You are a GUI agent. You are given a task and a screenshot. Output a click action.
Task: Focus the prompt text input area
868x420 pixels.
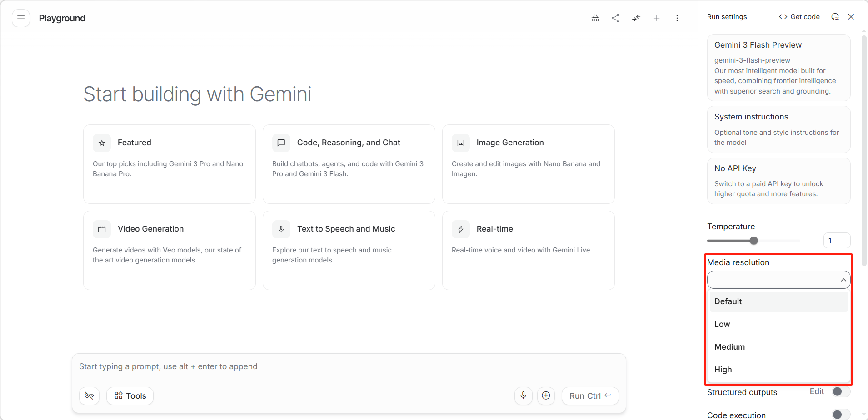click(x=349, y=366)
